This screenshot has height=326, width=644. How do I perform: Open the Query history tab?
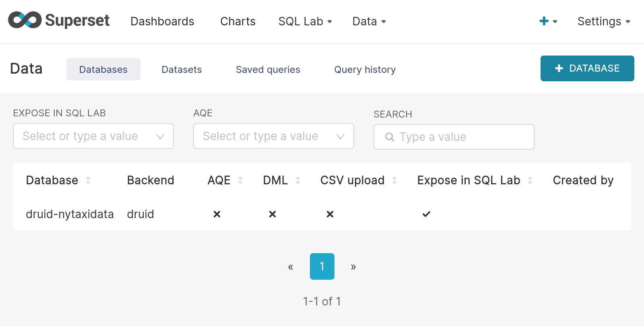pos(364,69)
